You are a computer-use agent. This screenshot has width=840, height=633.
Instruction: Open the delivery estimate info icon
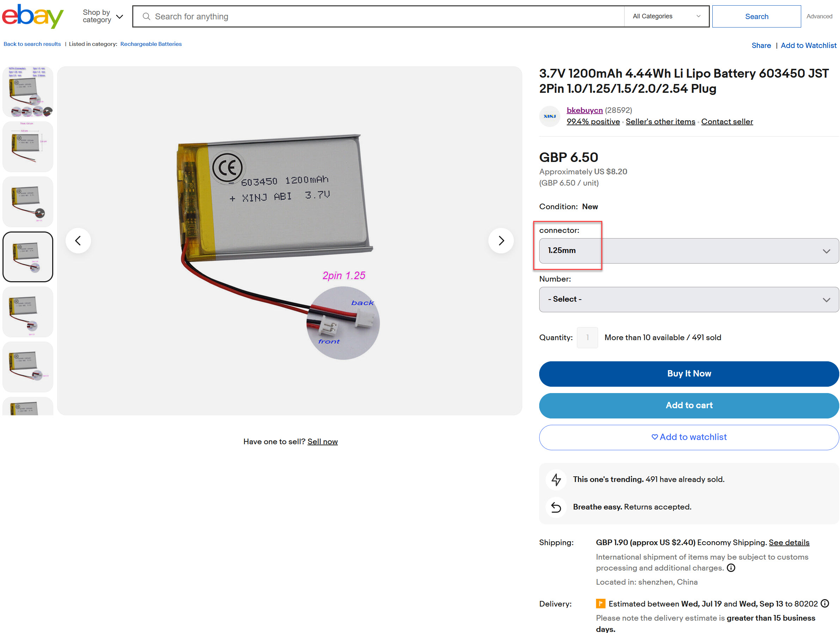825,604
